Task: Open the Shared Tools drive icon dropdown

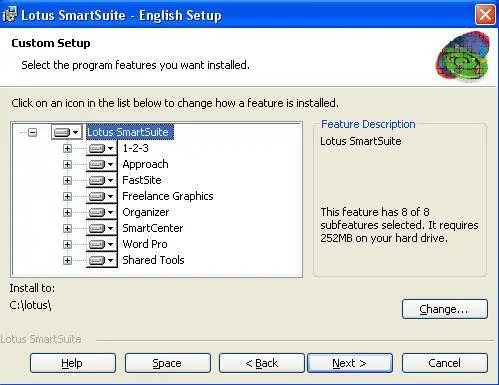Action: [102, 260]
